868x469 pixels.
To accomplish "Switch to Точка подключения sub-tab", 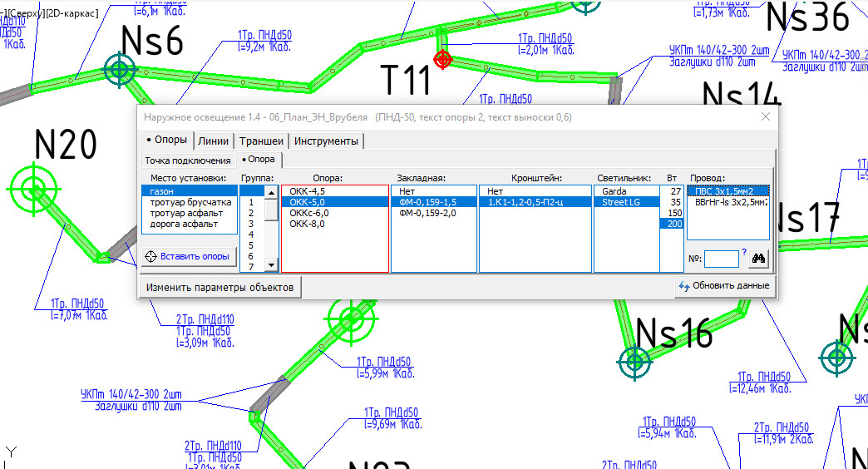I will point(188,160).
